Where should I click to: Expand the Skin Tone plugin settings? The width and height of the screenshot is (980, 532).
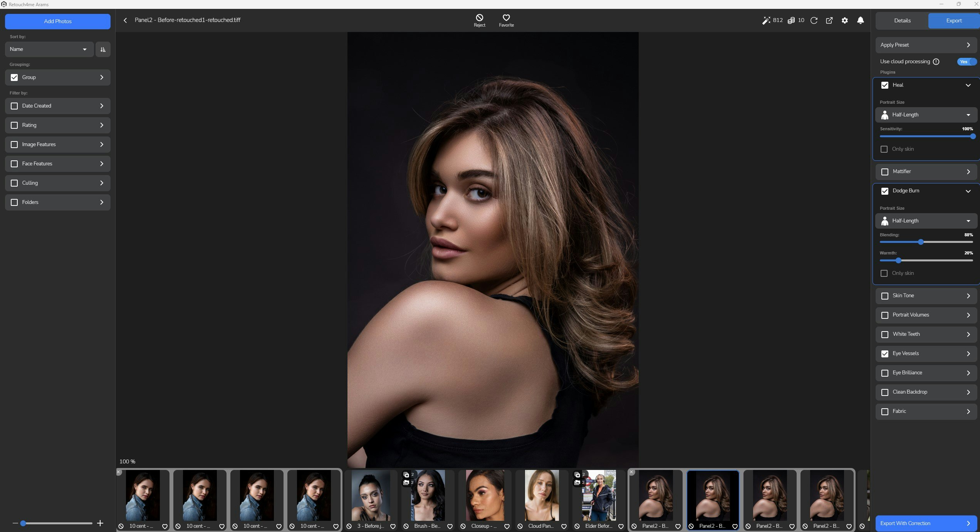(968, 296)
